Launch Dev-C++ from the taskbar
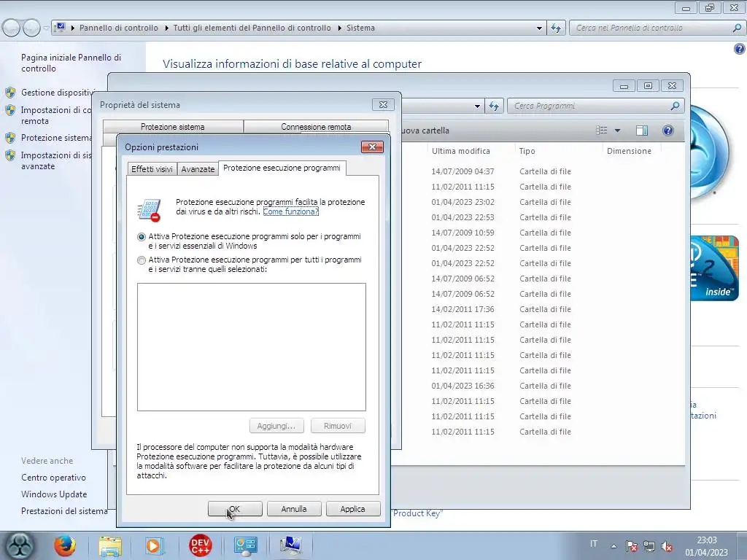 click(x=200, y=545)
